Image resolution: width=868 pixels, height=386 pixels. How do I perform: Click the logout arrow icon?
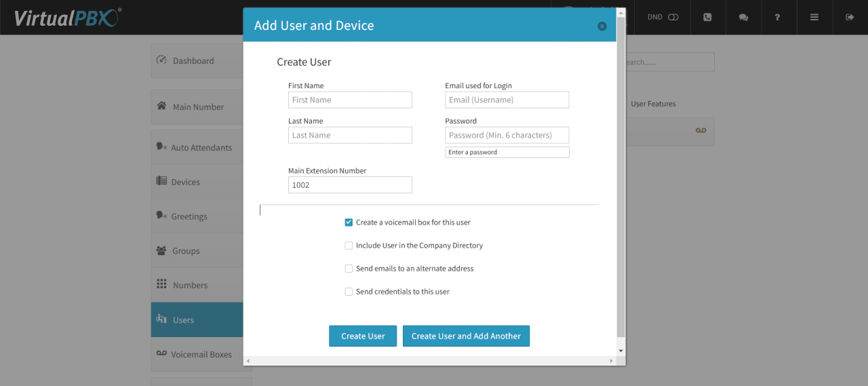click(x=850, y=17)
